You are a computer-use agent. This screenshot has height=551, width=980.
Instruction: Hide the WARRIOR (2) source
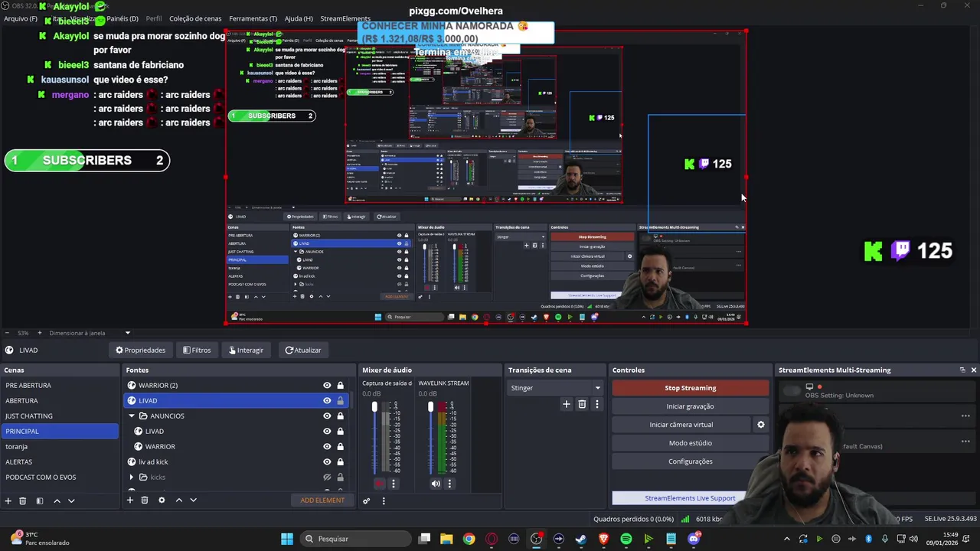click(327, 386)
